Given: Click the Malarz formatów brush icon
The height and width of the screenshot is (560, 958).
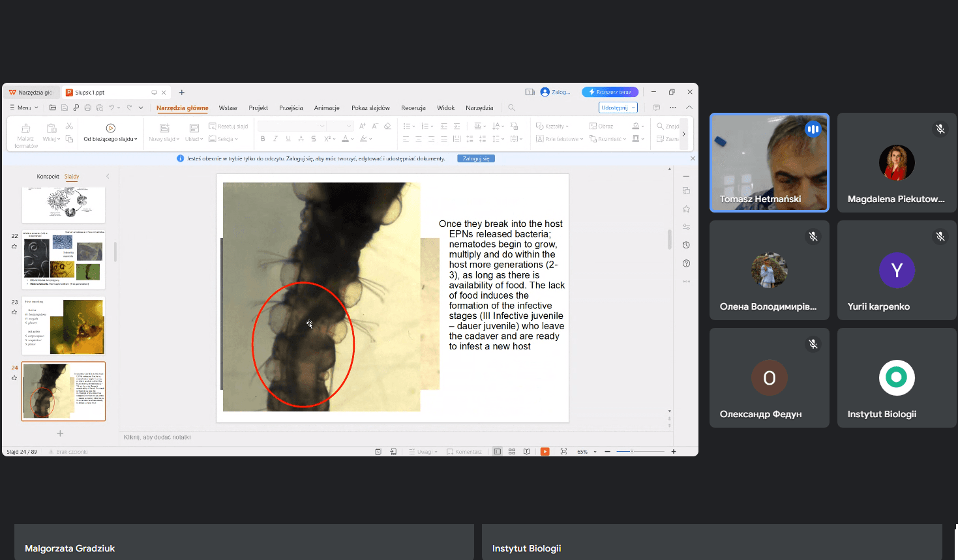Looking at the screenshot, I should coord(26,128).
